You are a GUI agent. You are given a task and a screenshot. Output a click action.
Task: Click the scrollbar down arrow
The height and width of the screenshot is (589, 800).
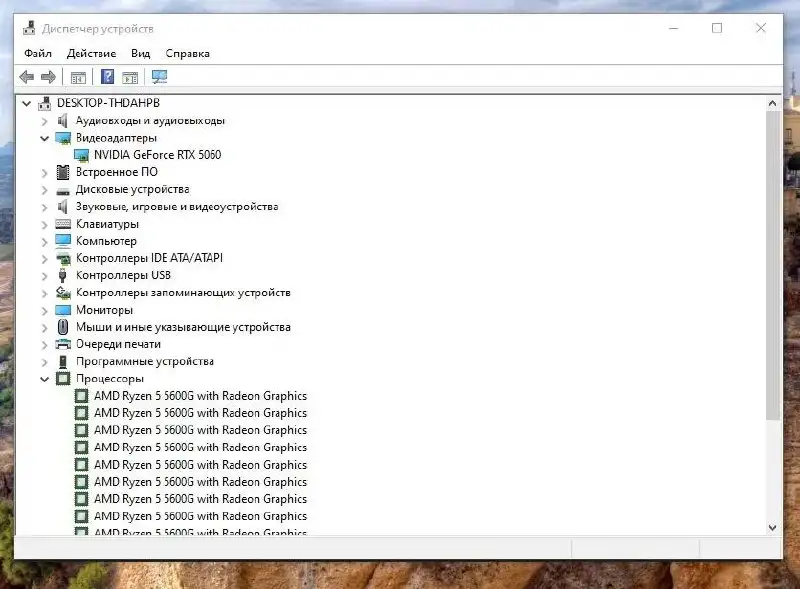point(772,527)
